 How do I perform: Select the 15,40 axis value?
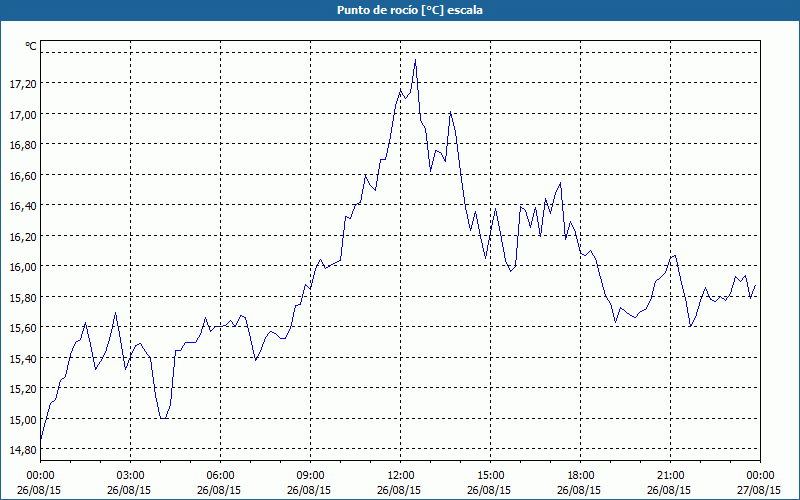pos(23,359)
